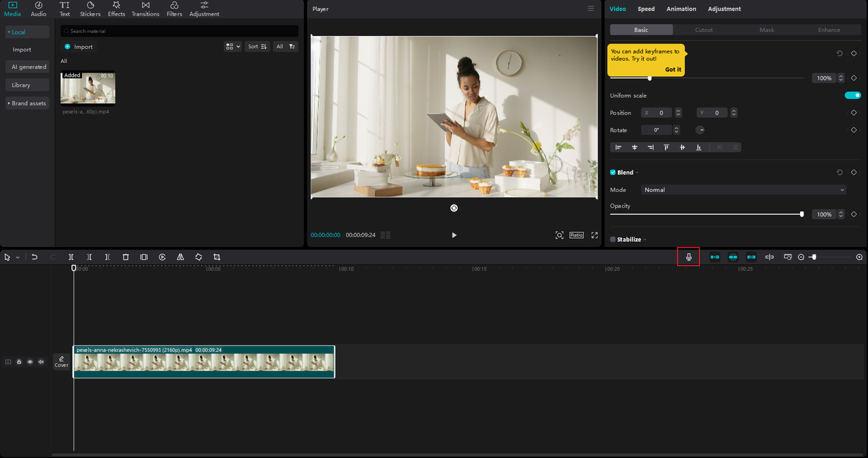Open the grid view mode dropdown
The image size is (868, 458).
click(233, 46)
